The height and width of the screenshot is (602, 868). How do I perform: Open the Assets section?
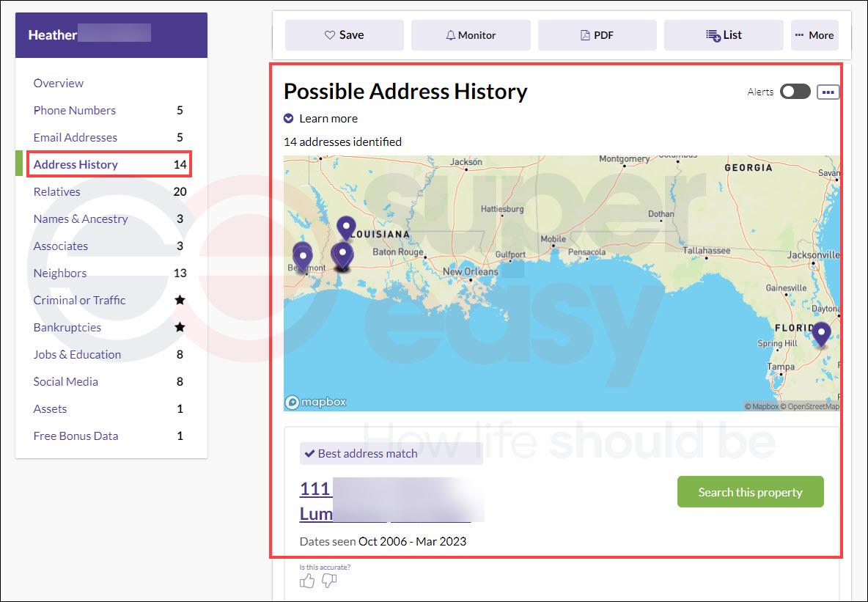coord(50,408)
